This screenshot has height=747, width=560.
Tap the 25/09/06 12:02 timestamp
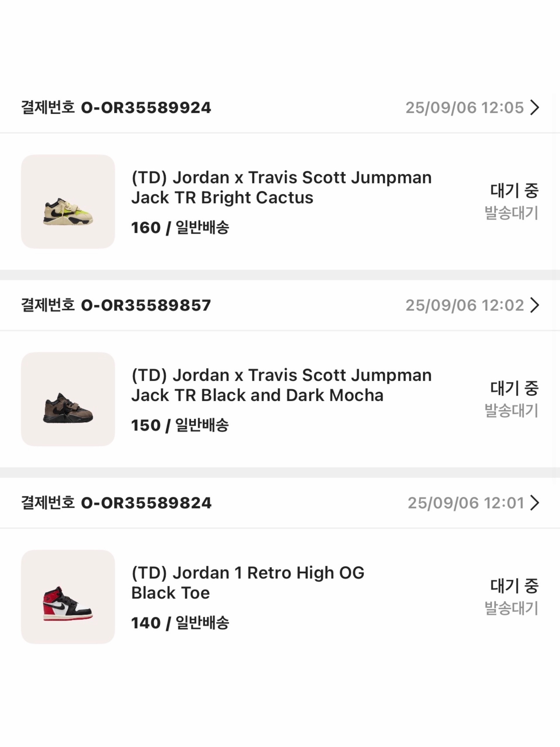(464, 305)
